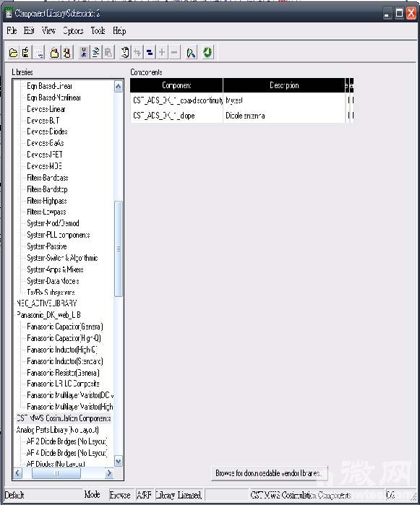Open the File menu
The height and width of the screenshot is (505, 420).
coord(12,30)
